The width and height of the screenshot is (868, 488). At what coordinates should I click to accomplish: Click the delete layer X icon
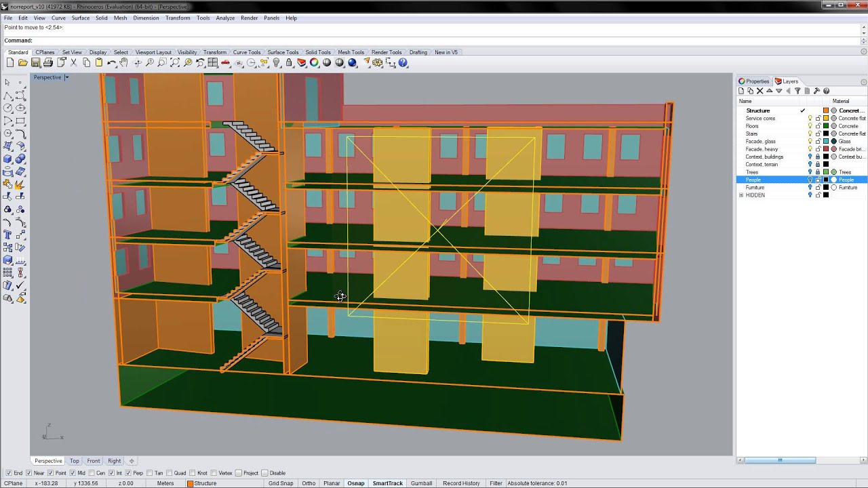(x=759, y=91)
